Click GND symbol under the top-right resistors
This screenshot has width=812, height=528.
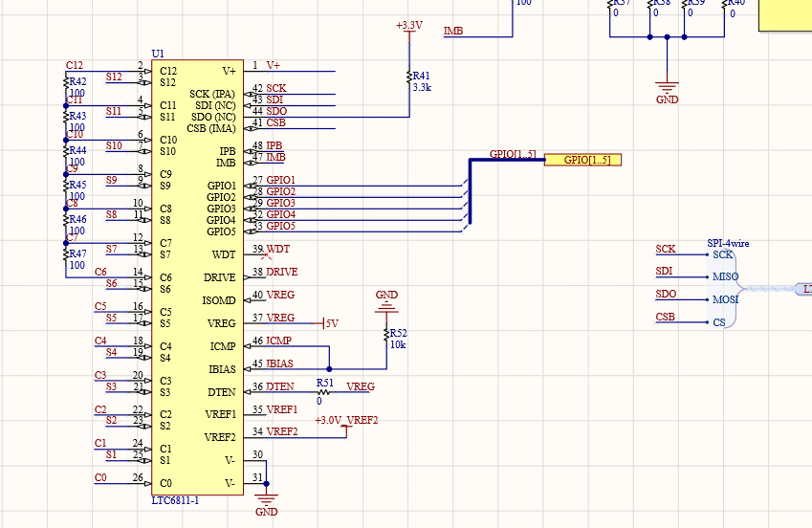pos(668,88)
